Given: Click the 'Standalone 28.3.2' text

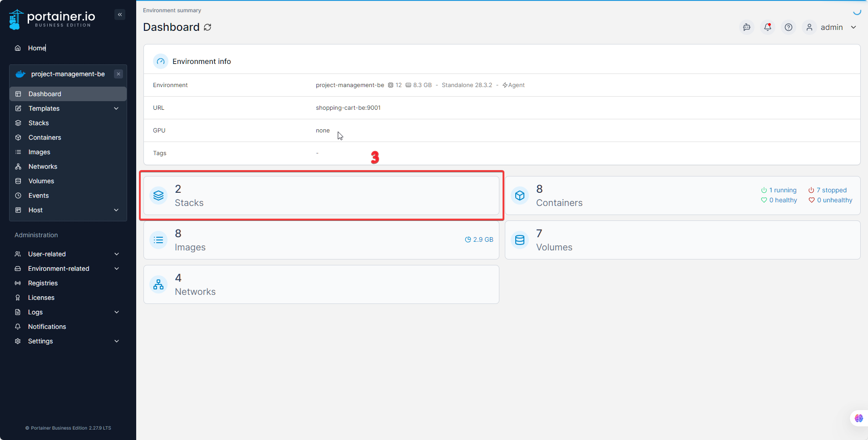Looking at the screenshot, I should coord(467,85).
